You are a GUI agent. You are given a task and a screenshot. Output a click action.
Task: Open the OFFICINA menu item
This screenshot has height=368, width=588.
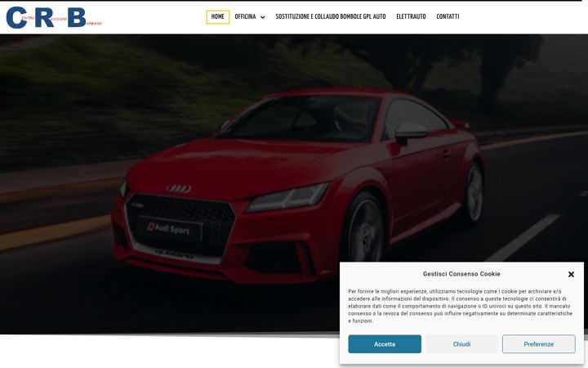point(245,17)
